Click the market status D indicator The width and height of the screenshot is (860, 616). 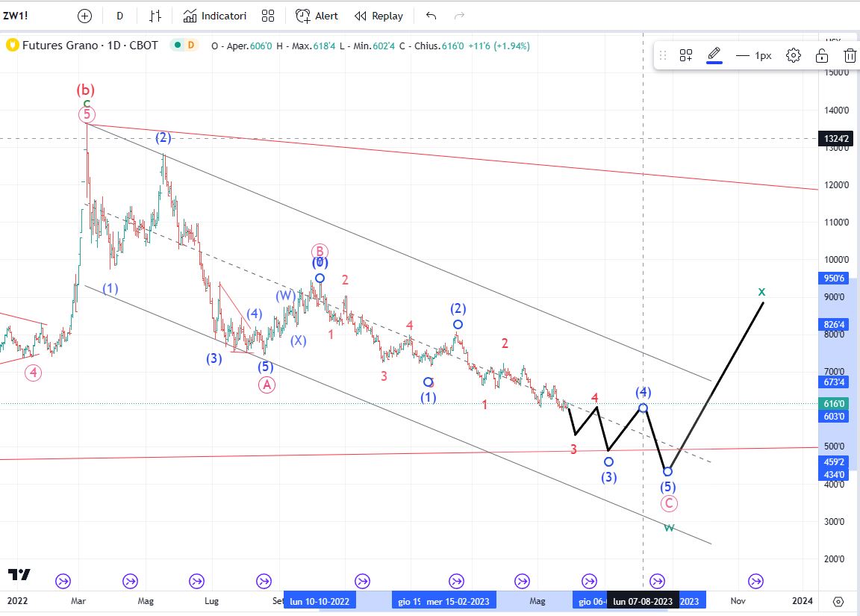click(184, 45)
